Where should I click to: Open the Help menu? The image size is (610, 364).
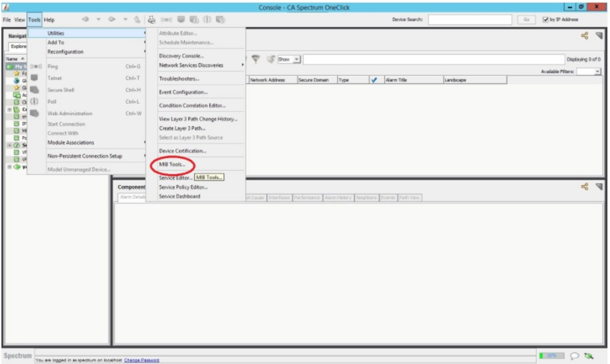tap(49, 20)
